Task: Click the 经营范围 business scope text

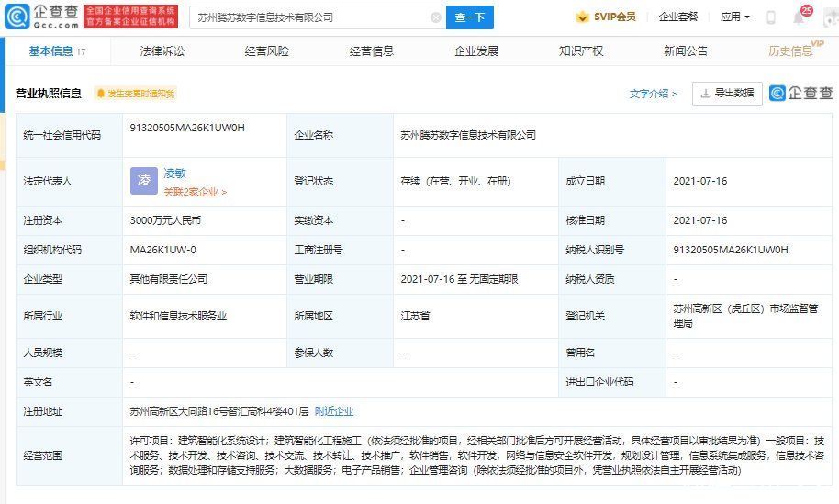Action: coord(476,455)
